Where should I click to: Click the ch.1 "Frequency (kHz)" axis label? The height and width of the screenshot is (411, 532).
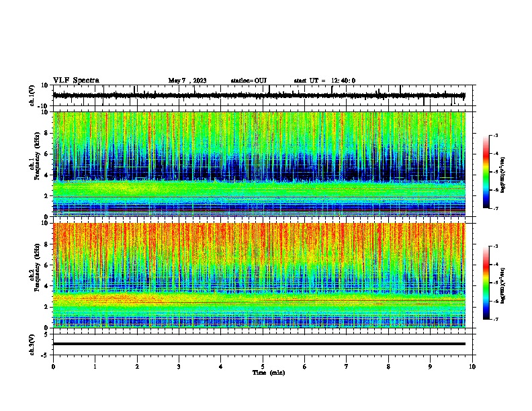[x=37, y=156]
